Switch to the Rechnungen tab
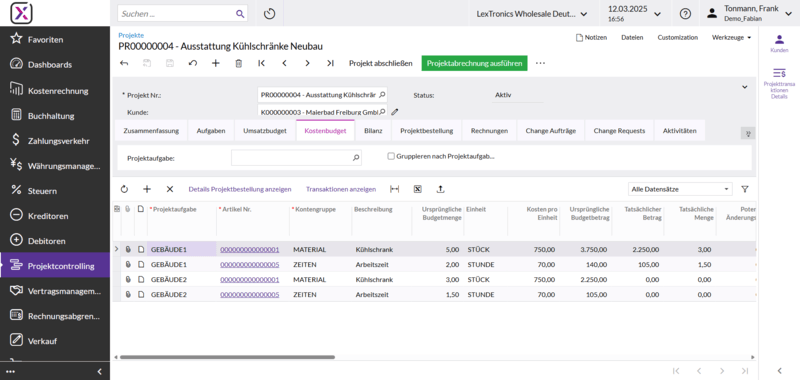The height and width of the screenshot is (380, 800). pyautogui.click(x=489, y=131)
